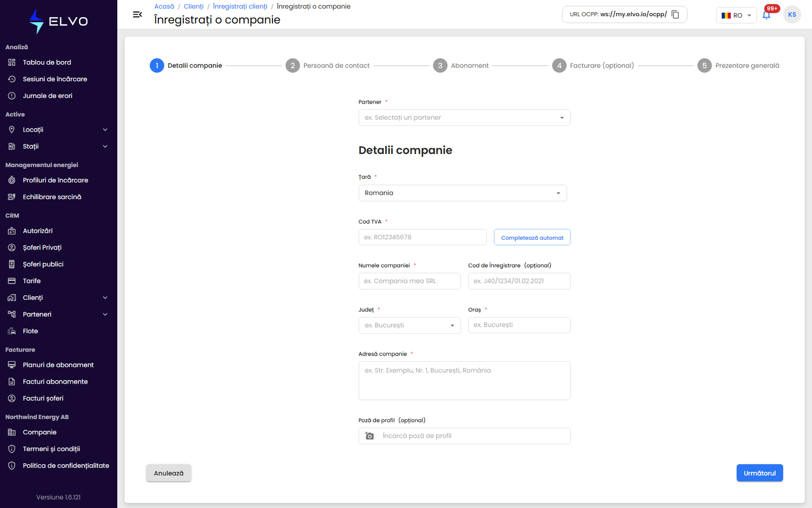Open Facturi abonamente document icon
The width and height of the screenshot is (812, 508).
pyautogui.click(x=12, y=382)
